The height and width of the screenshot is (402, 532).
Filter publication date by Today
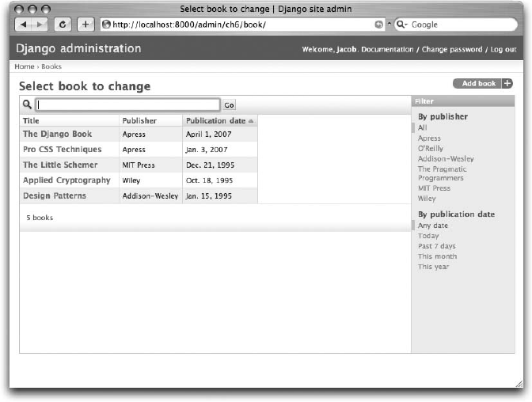point(428,236)
